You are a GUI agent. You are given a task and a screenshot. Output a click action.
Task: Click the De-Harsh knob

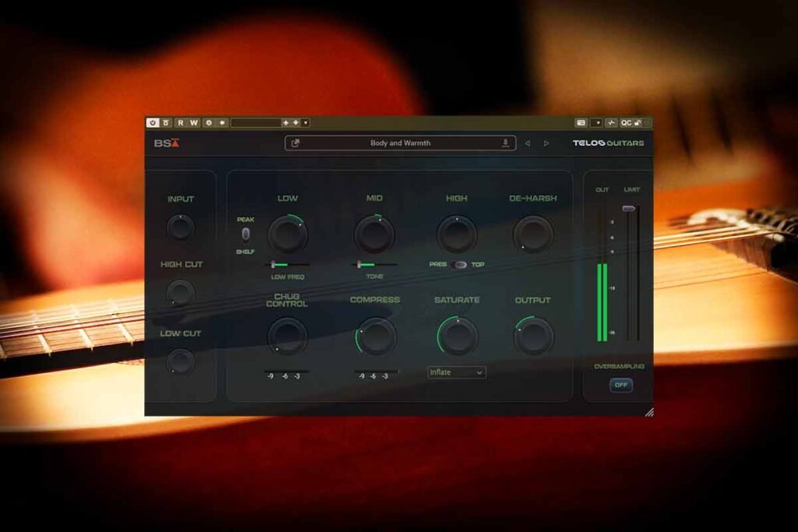533,234
